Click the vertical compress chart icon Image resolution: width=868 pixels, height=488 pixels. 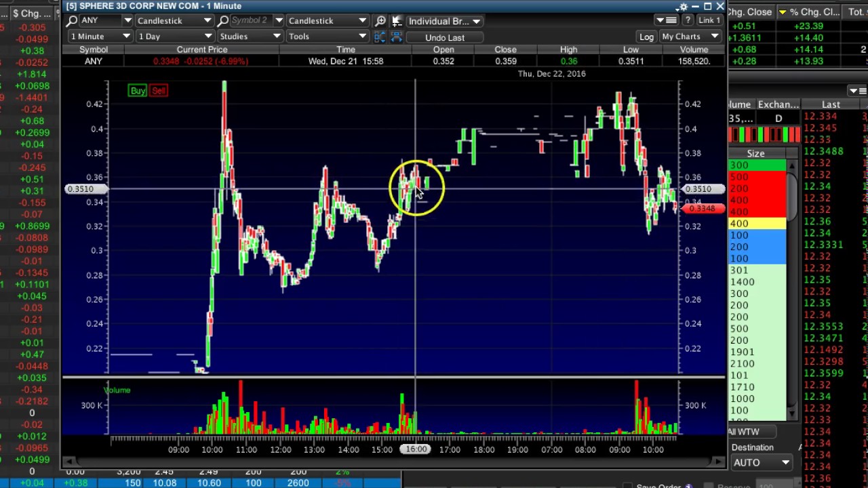point(380,37)
